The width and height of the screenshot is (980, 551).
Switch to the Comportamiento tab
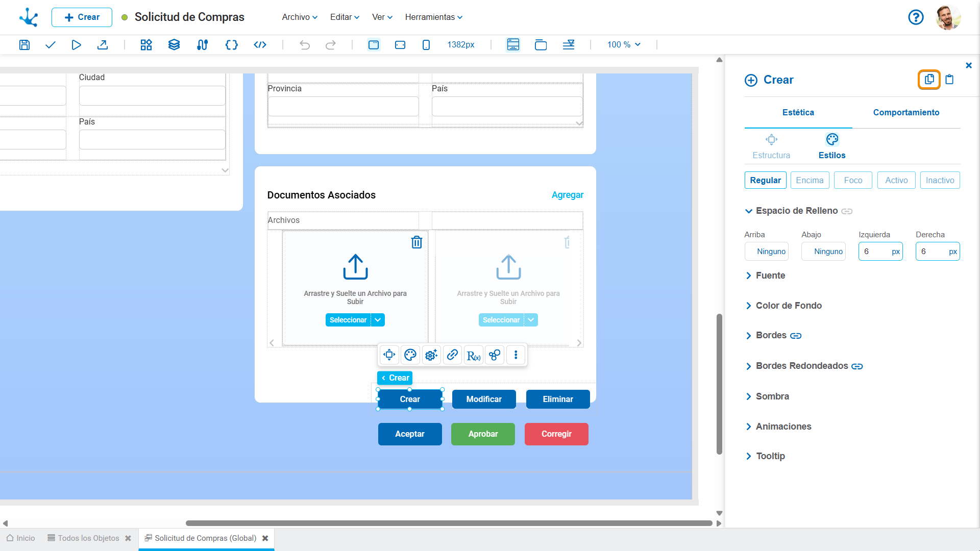tap(906, 112)
